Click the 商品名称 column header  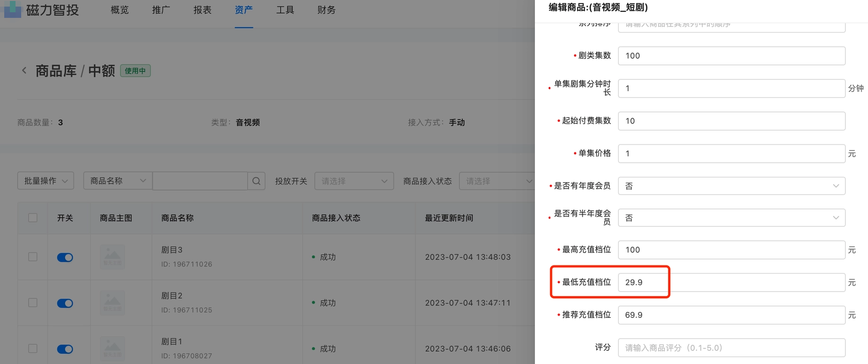click(x=177, y=218)
